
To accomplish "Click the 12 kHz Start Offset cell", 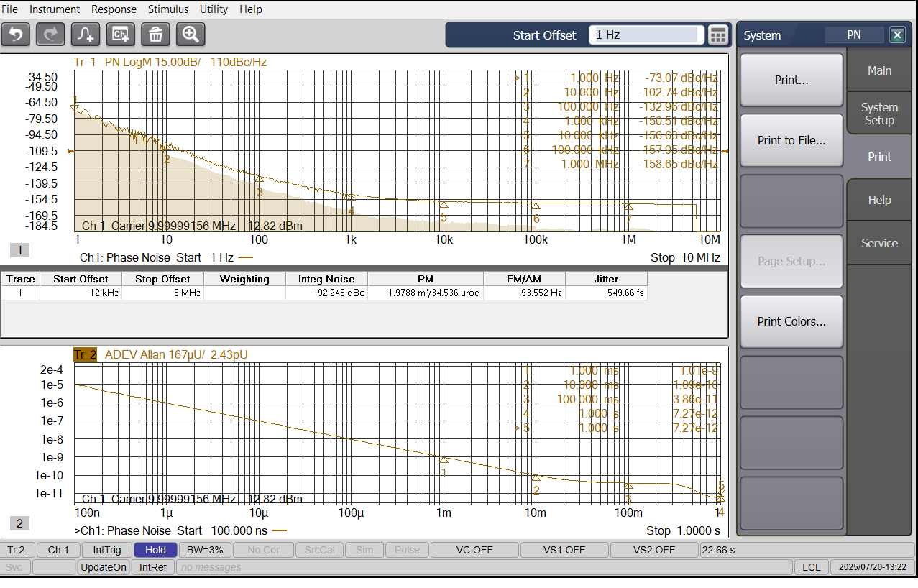I will (x=81, y=293).
